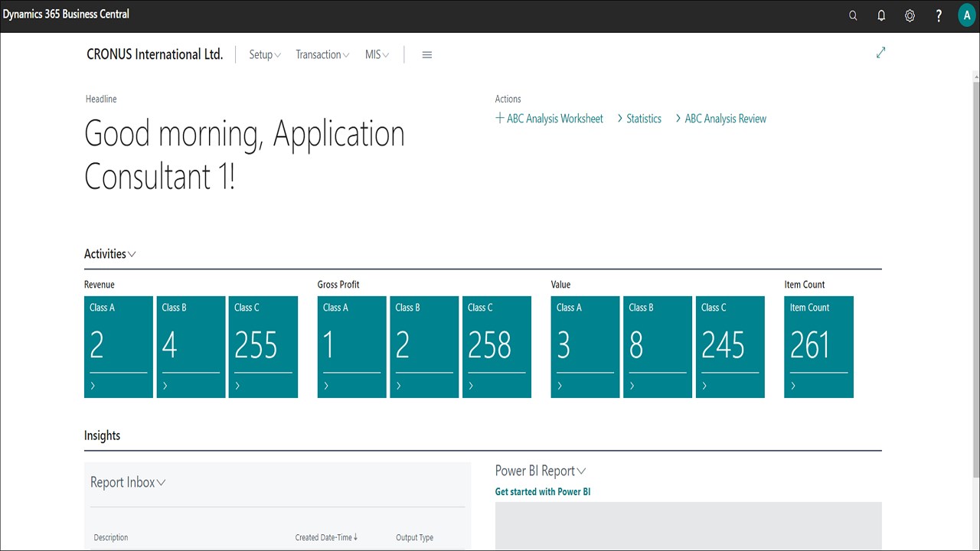Open the Statistics action

tap(639, 119)
